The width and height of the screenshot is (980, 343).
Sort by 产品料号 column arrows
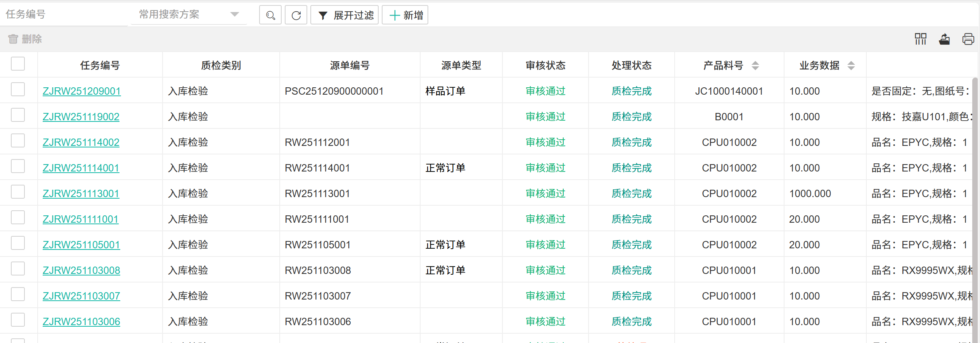[x=755, y=66]
